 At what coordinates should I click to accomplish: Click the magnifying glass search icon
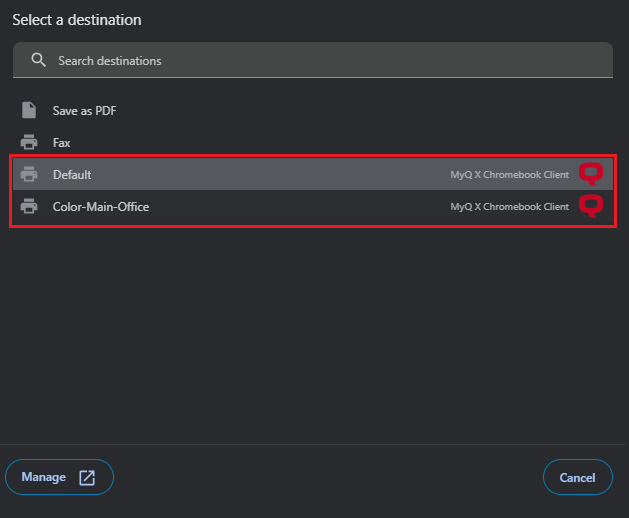coord(39,60)
